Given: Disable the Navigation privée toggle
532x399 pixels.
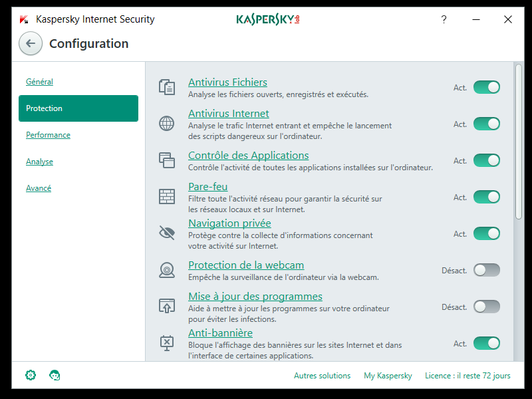Looking at the screenshot, I should [487, 233].
